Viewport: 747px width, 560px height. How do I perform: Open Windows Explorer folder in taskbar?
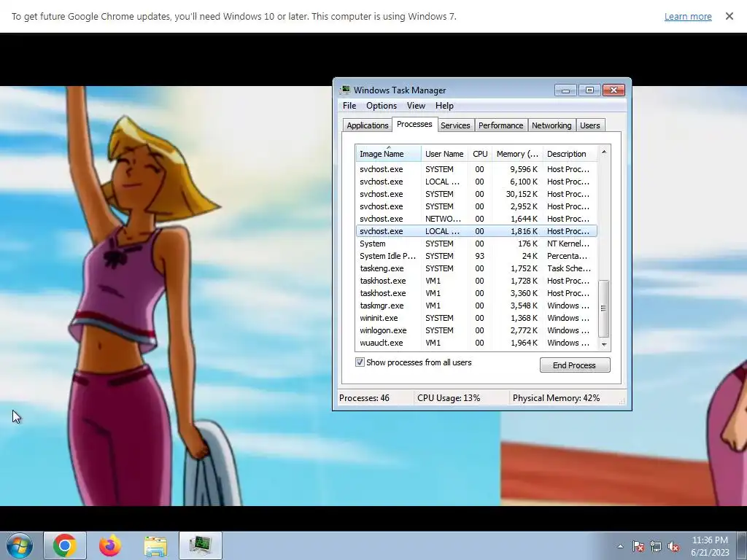click(155, 545)
